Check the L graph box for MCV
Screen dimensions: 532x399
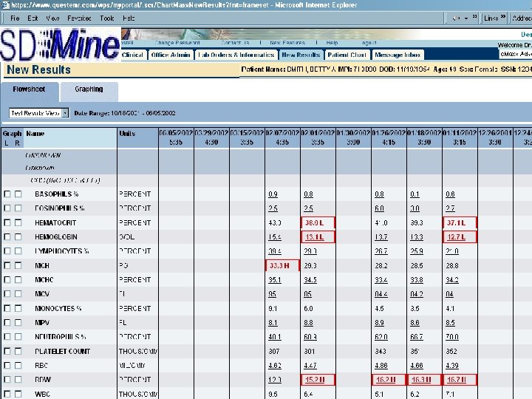pyautogui.click(x=7, y=294)
